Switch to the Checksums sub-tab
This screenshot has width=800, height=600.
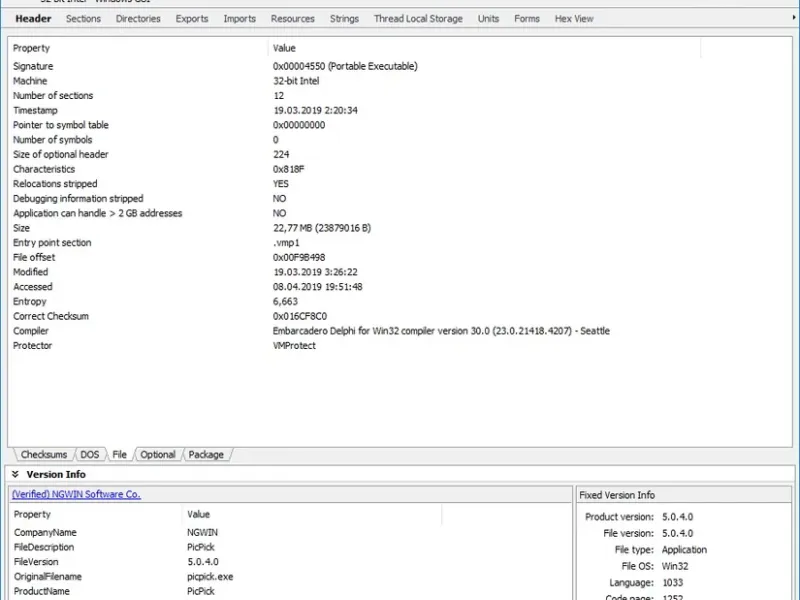click(44, 455)
